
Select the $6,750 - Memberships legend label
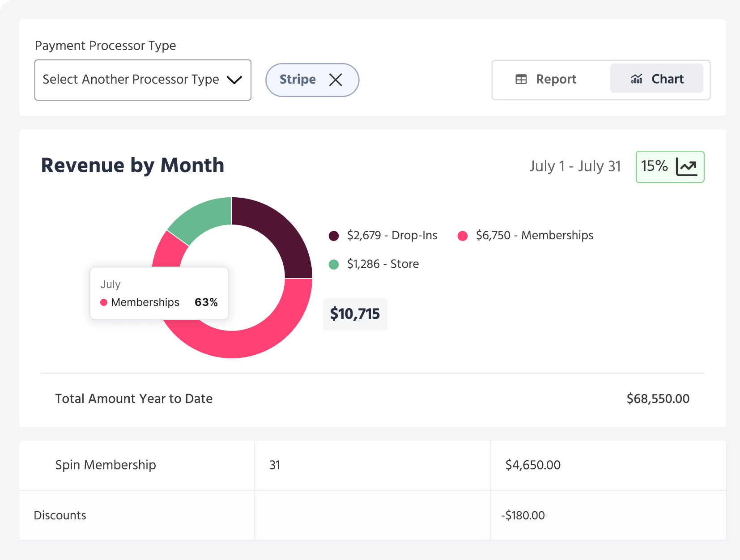535,235
